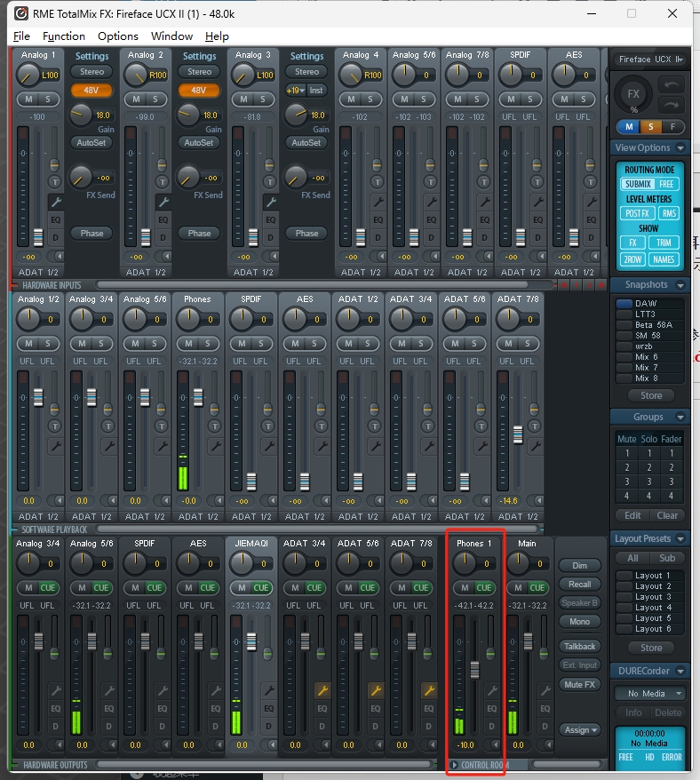Open orange wrench on ADAT 3/4 output

pos(322,690)
